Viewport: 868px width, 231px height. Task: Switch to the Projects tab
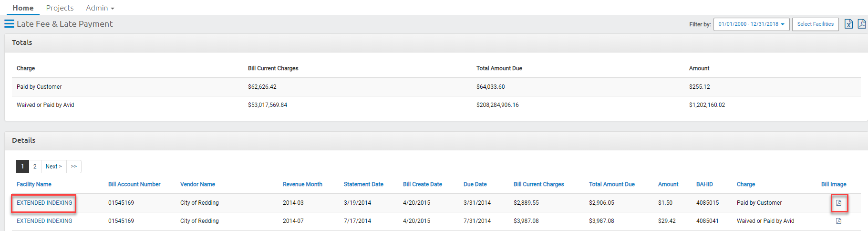point(60,8)
